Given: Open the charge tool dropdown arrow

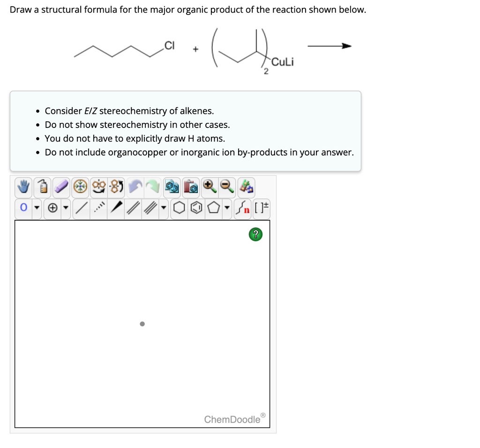Looking at the screenshot, I should 65,208.
